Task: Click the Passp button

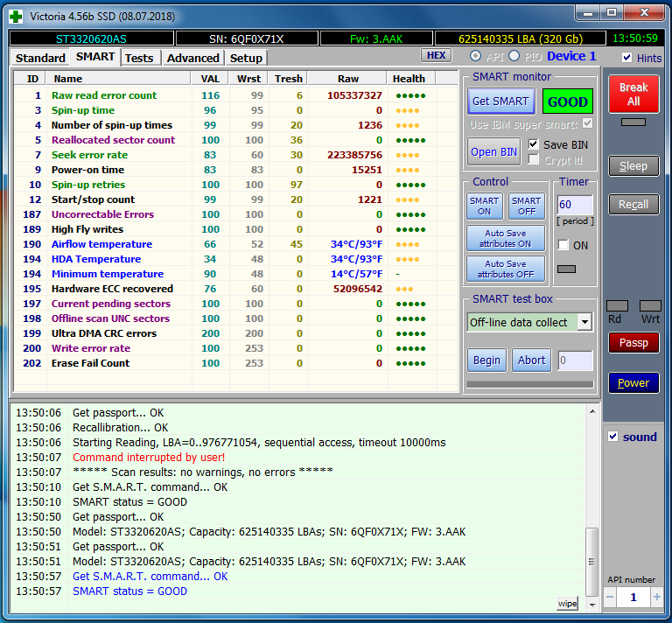Action: pos(633,343)
